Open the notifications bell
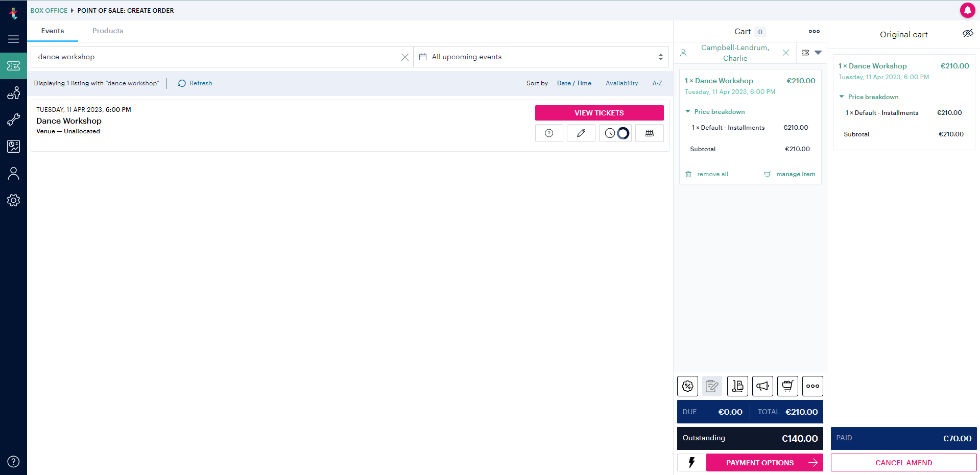This screenshot has height=475, width=980. click(x=967, y=10)
